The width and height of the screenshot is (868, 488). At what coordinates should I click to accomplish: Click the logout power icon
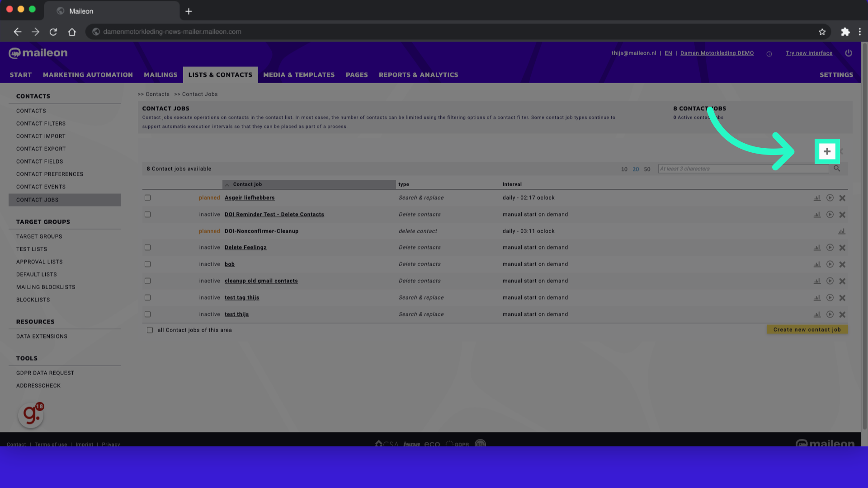point(849,53)
